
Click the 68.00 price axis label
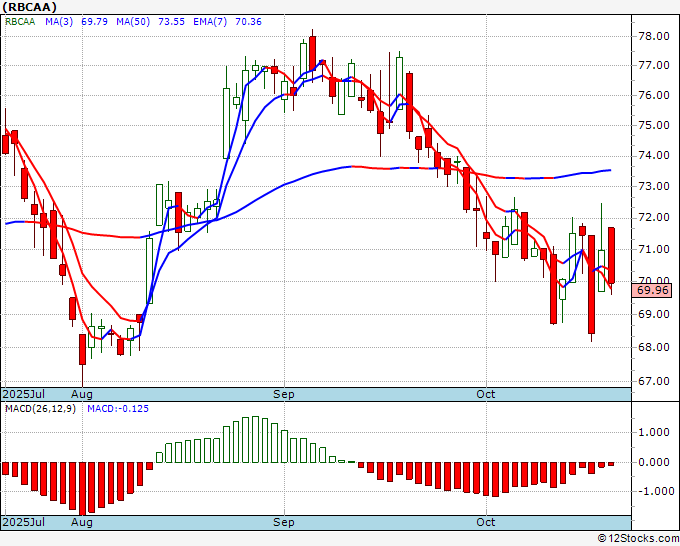click(654, 347)
